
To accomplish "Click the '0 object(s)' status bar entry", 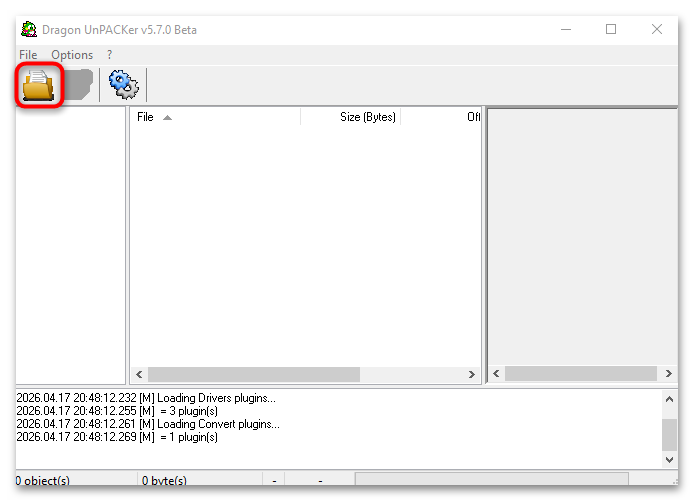I will point(43,480).
